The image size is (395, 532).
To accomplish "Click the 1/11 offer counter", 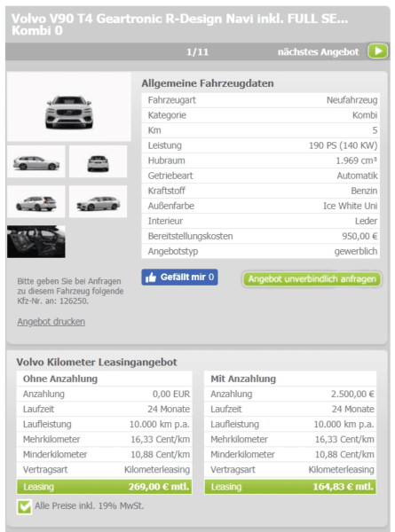I will pyautogui.click(x=197, y=52).
